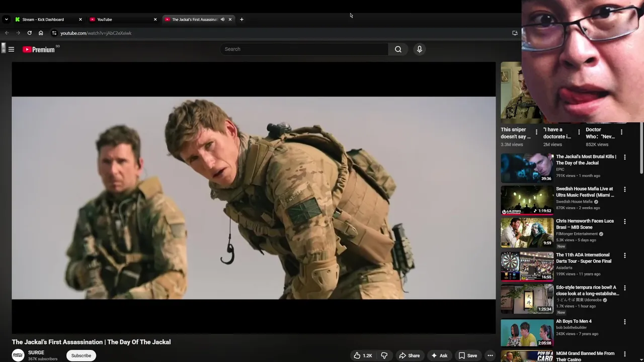View site information icon in address bar

[x=54, y=33]
